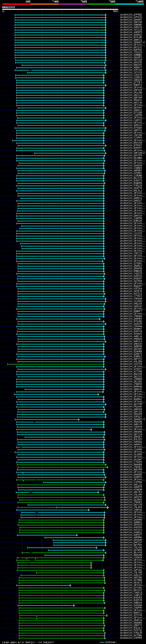The height and width of the screenshot is (644, 146).
Task: Select hit label UniRef100_C5P6U8
Action: click(x=131, y=299)
